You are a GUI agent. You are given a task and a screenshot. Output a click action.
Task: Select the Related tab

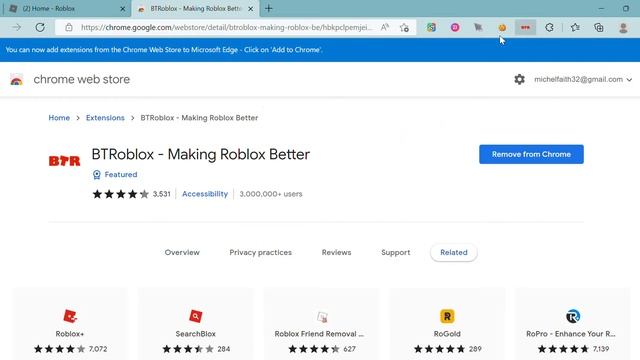[453, 252]
